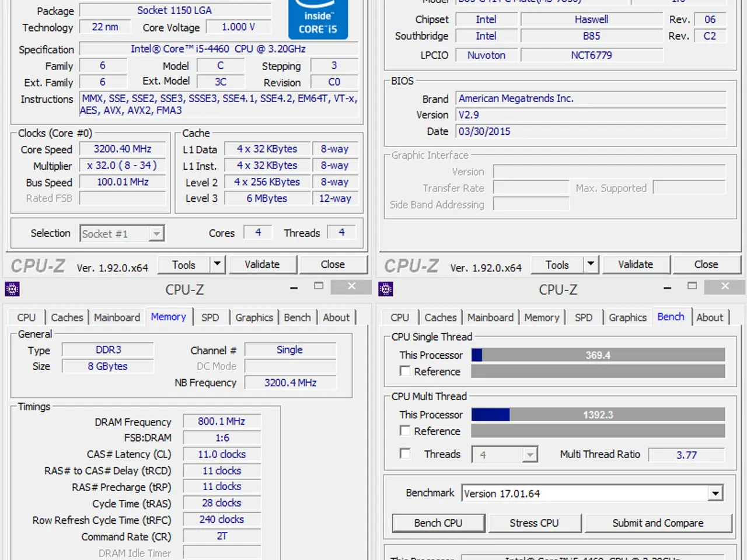Click the single thread score bar showing 369.4
The width and height of the screenshot is (747, 560).
[x=598, y=355]
